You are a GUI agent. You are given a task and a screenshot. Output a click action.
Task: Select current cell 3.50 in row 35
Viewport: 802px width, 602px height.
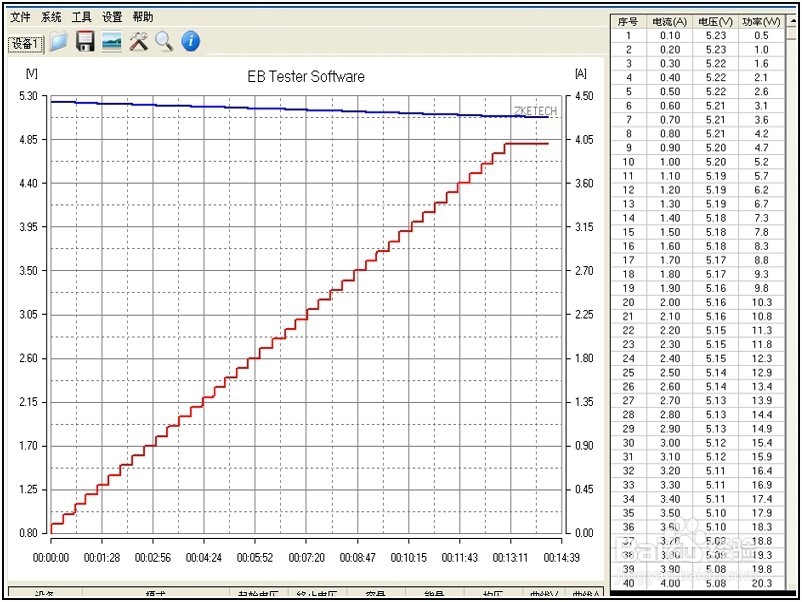tap(670, 513)
